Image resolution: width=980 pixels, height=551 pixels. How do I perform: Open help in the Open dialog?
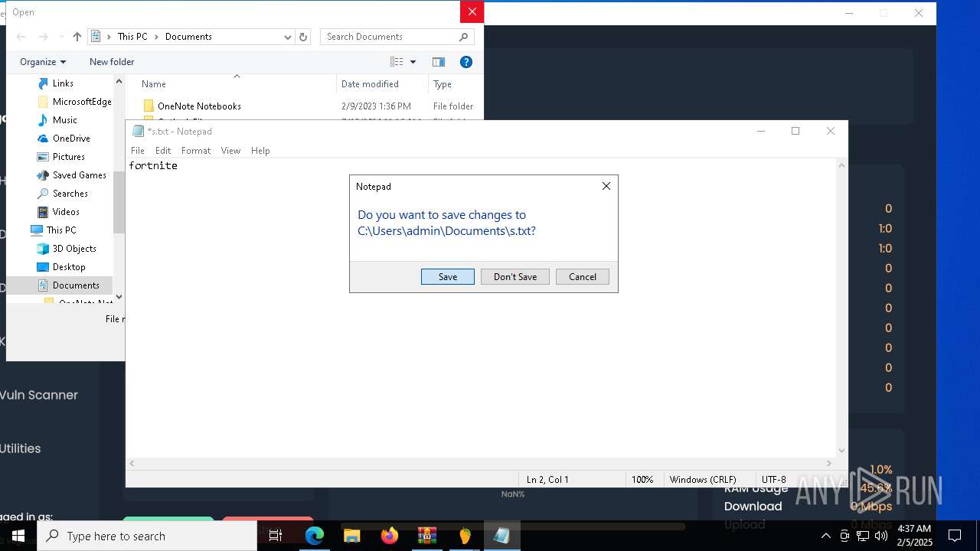(x=465, y=62)
